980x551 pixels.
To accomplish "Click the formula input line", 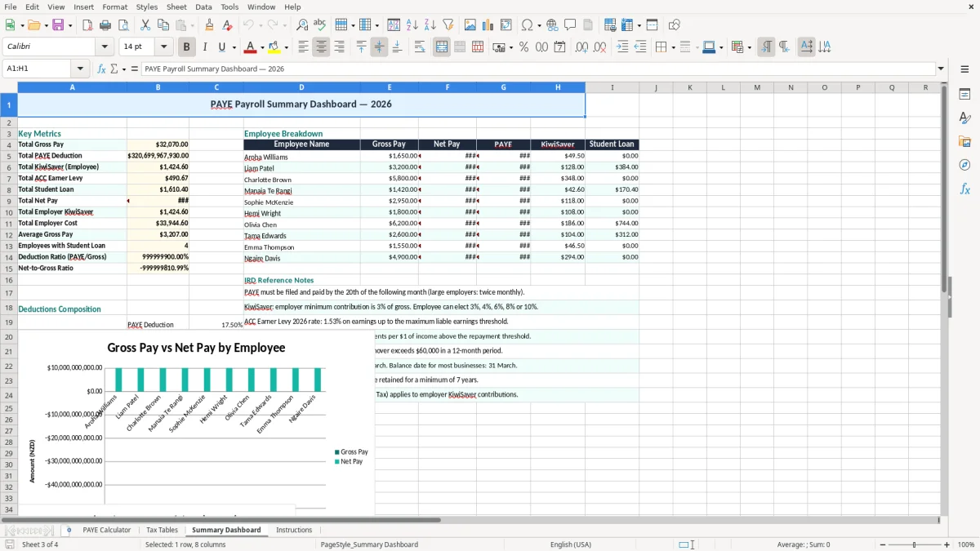I will (537, 69).
